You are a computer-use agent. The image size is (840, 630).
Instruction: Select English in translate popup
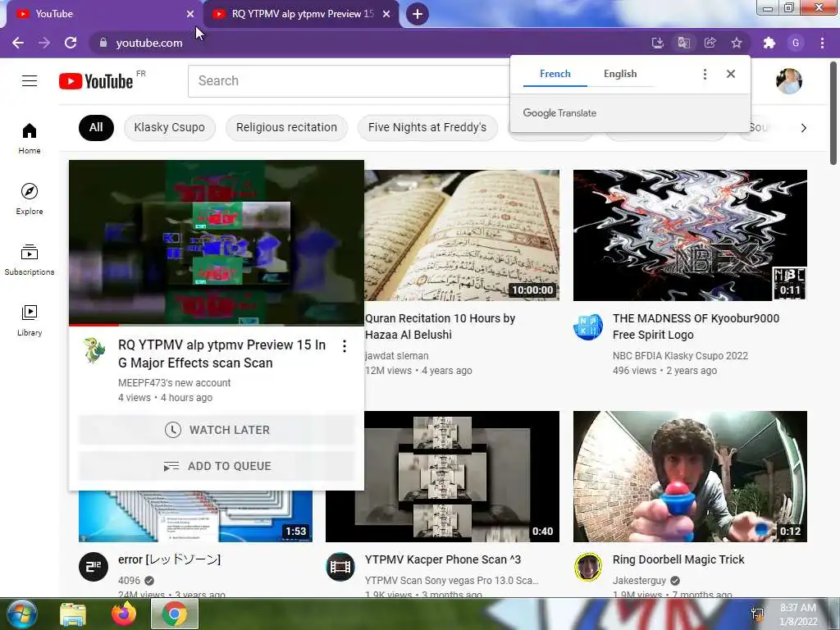tap(620, 74)
